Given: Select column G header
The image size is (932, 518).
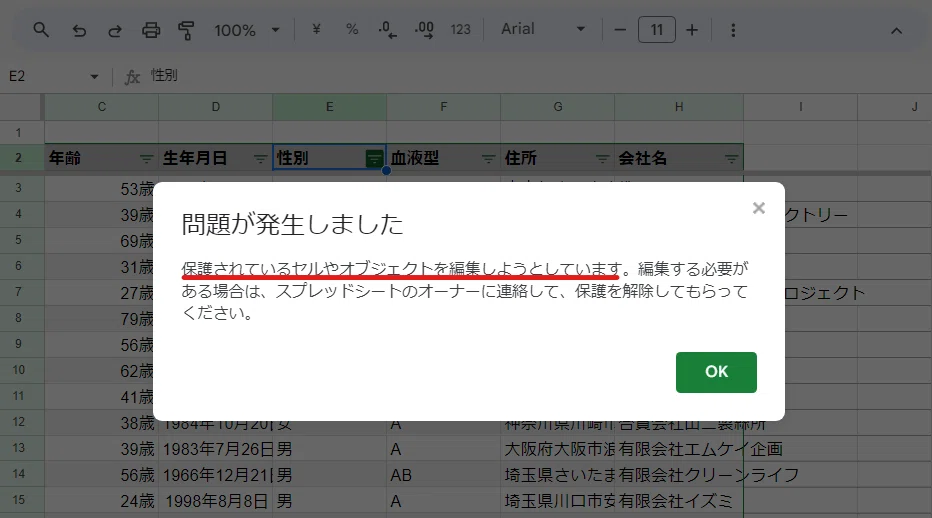Looking at the screenshot, I should pyautogui.click(x=558, y=106).
